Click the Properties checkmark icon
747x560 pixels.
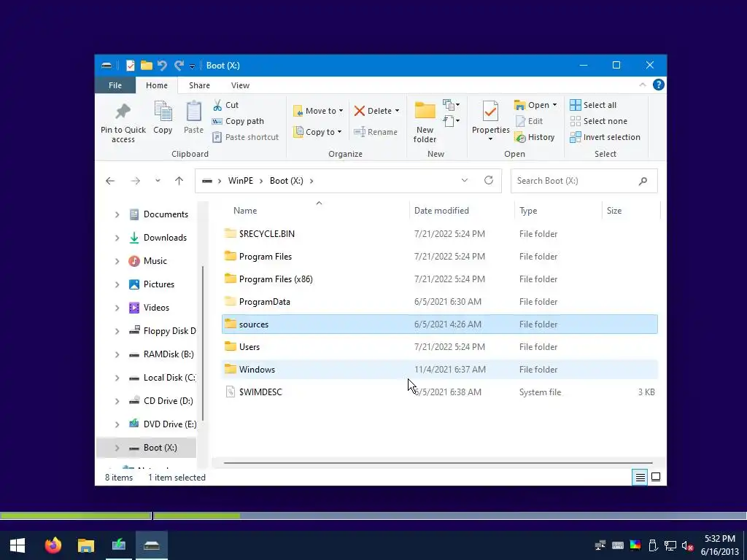point(490,112)
